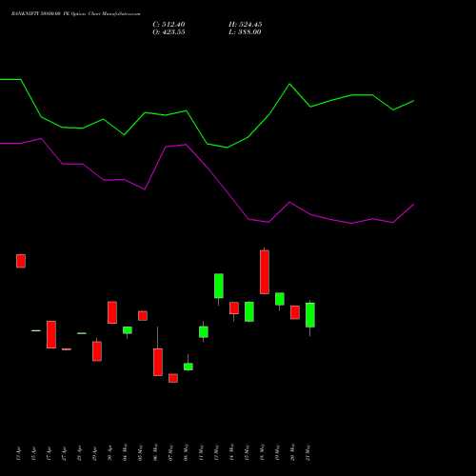Image resolution: width=476 pixels, height=476 pixels.
Task: Click the 14 May date label
Action: point(231,452)
